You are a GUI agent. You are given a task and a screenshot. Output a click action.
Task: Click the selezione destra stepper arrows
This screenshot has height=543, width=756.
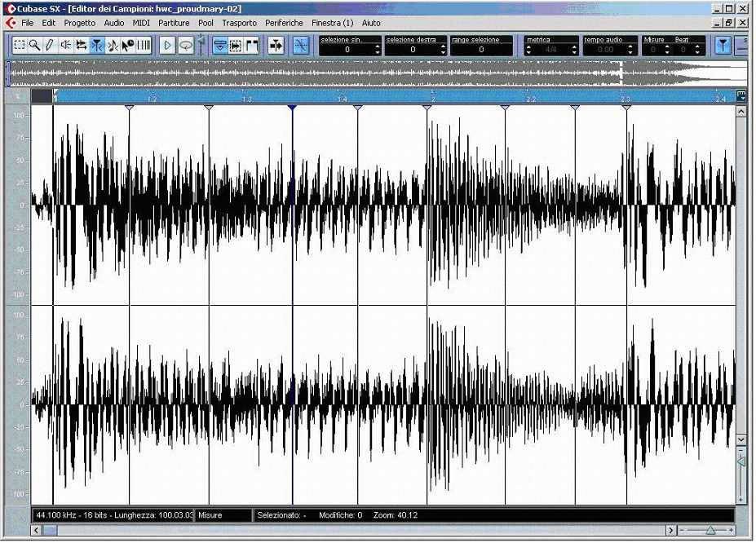[x=443, y=50]
